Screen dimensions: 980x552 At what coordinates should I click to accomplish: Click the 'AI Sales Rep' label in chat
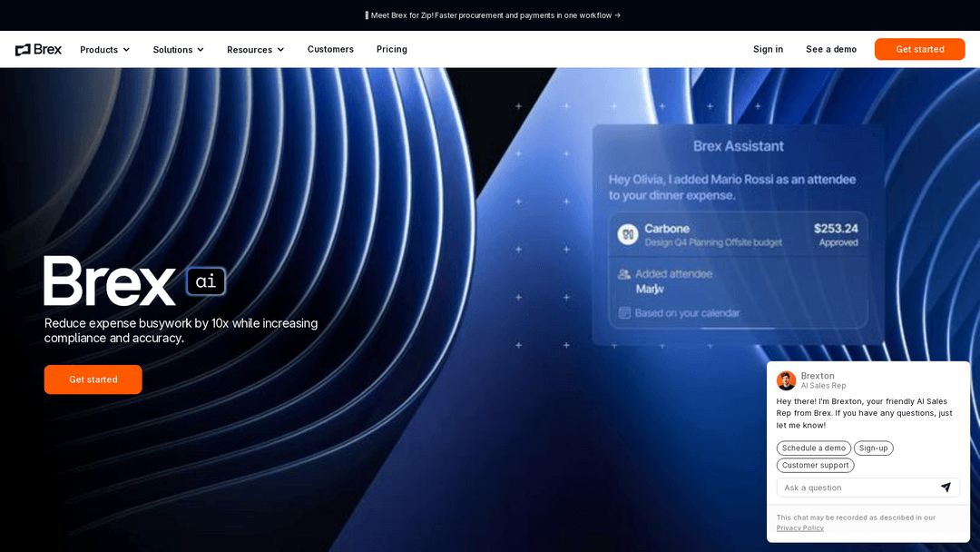pos(824,386)
